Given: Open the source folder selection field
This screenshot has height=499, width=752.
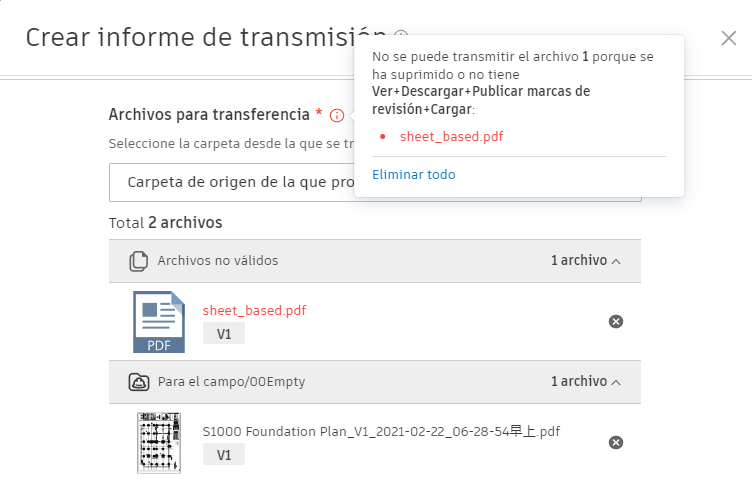Looking at the screenshot, I should pos(232,183).
